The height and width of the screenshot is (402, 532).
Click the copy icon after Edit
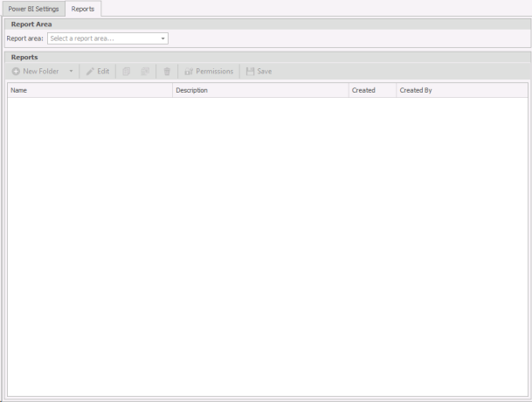click(x=127, y=71)
